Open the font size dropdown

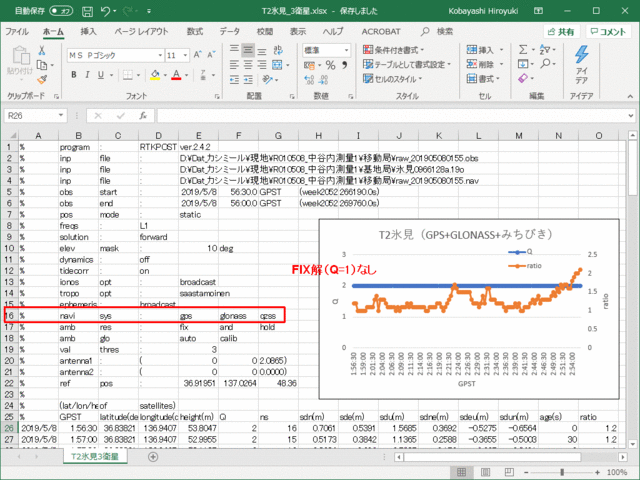coord(185,55)
